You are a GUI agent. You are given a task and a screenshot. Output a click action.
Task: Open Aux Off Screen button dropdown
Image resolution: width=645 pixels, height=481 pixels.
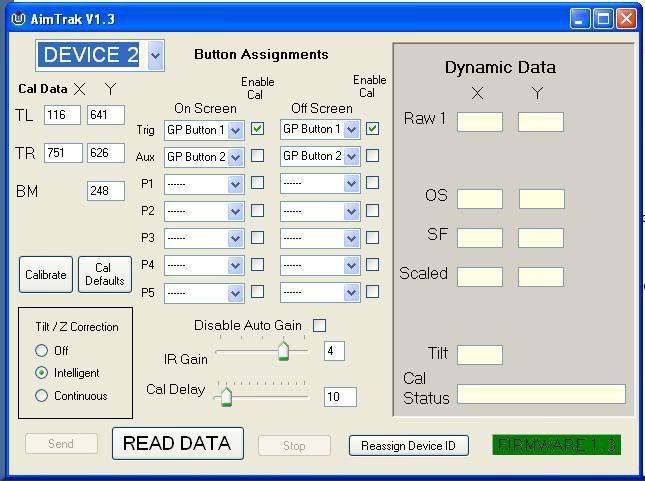click(351, 157)
